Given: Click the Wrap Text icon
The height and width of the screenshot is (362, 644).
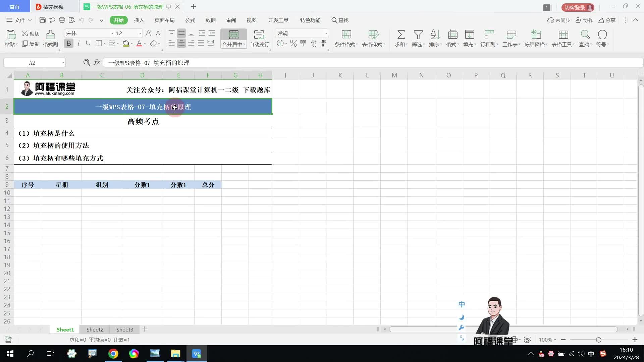Looking at the screenshot, I should [259, 35].
